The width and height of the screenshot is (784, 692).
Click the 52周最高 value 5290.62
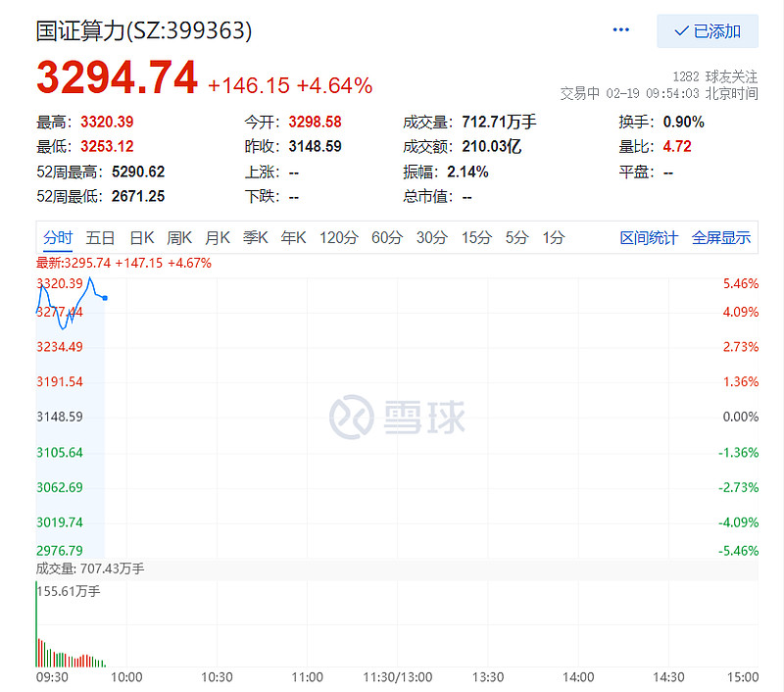click(x=138, y=172)
